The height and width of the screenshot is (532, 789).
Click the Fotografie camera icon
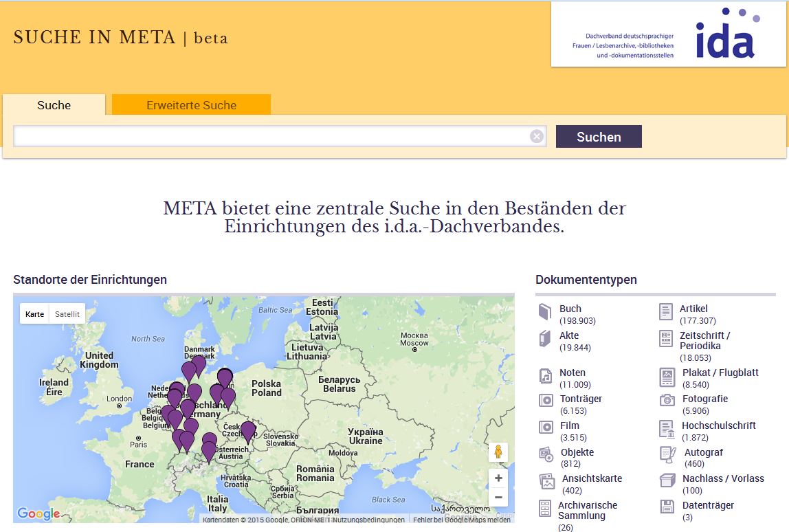coord(667,400)
